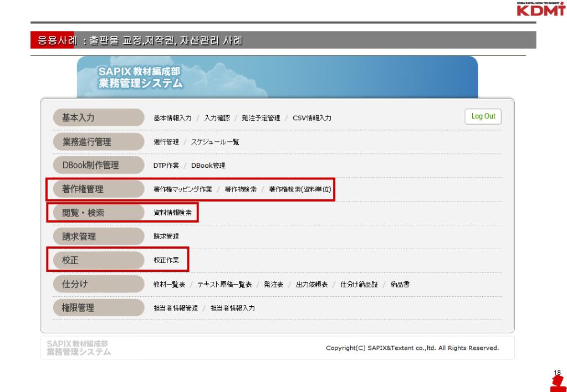The height and width of the screenshot is (392, 567).
Task: Open the 担当者情報入力 link
Action: click(x=233, y=308)
